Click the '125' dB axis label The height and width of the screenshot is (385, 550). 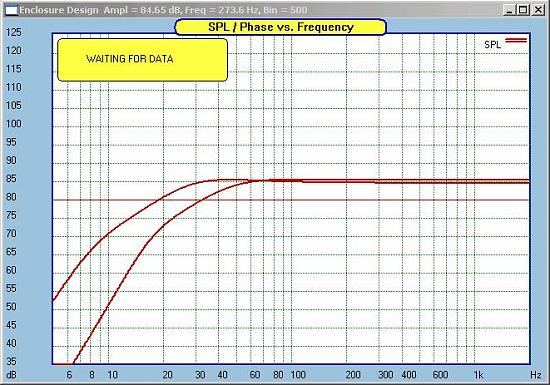[x=13, y=32]
